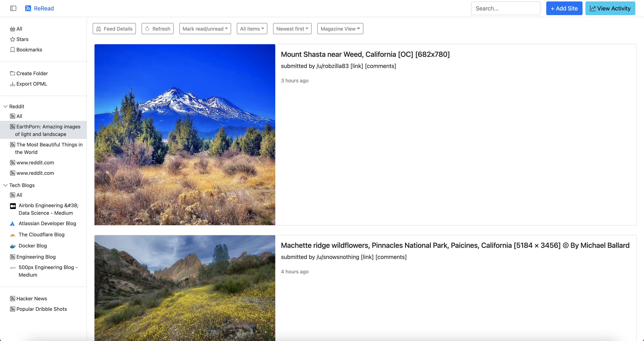The height and width of the screenshot is (341, 644).
Task: Click the Search input field
Action: [505, 8]
